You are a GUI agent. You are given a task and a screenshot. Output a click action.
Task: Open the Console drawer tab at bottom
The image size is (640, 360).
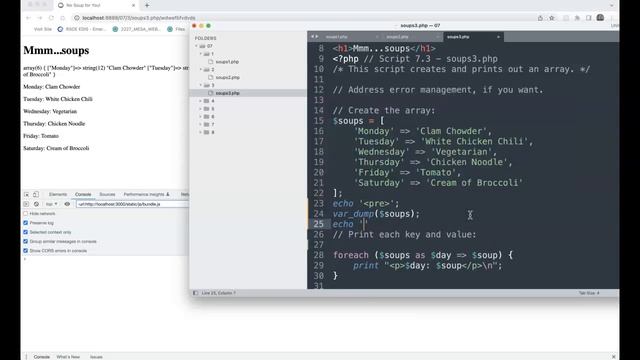42,357
